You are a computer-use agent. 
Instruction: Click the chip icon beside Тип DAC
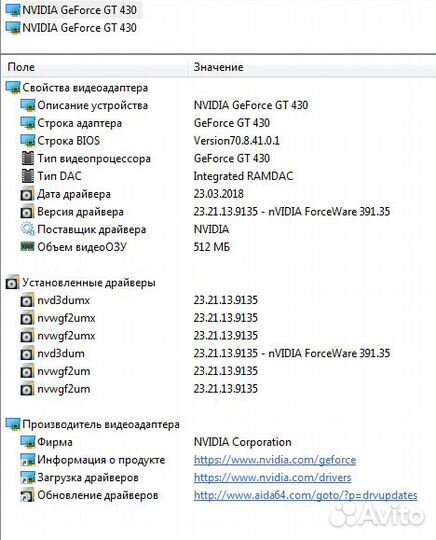28,176
